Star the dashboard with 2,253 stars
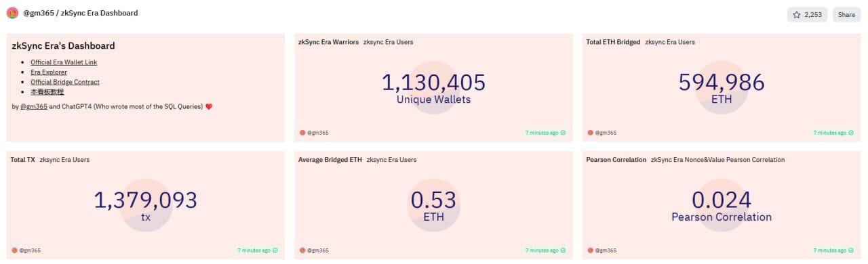 pyautogui.click(x=807, y=14)
